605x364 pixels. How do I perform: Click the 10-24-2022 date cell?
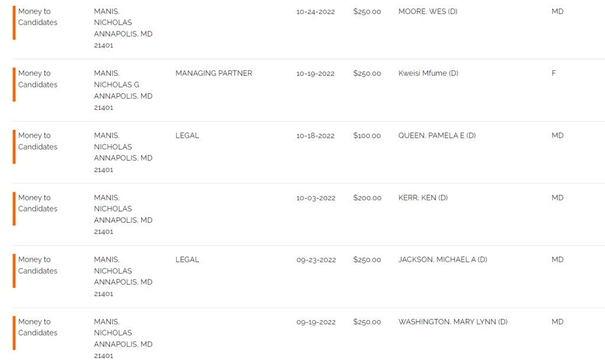coord(315,12)
